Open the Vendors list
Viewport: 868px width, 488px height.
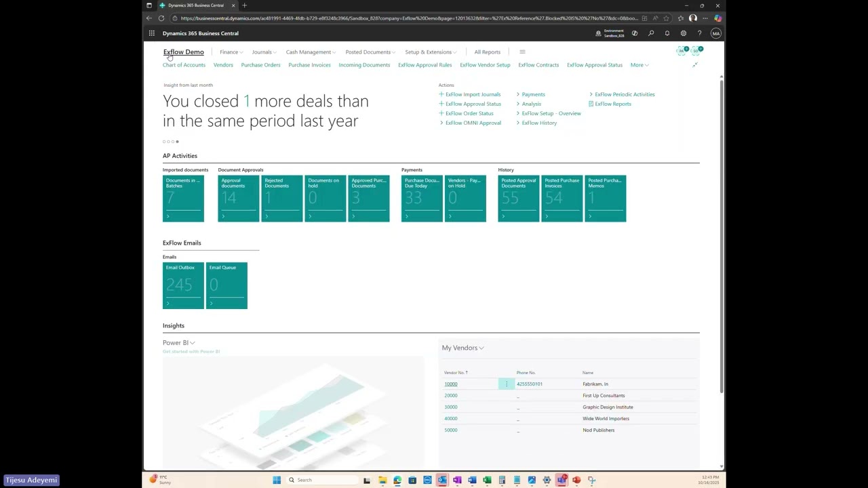[x=223, y=65]
